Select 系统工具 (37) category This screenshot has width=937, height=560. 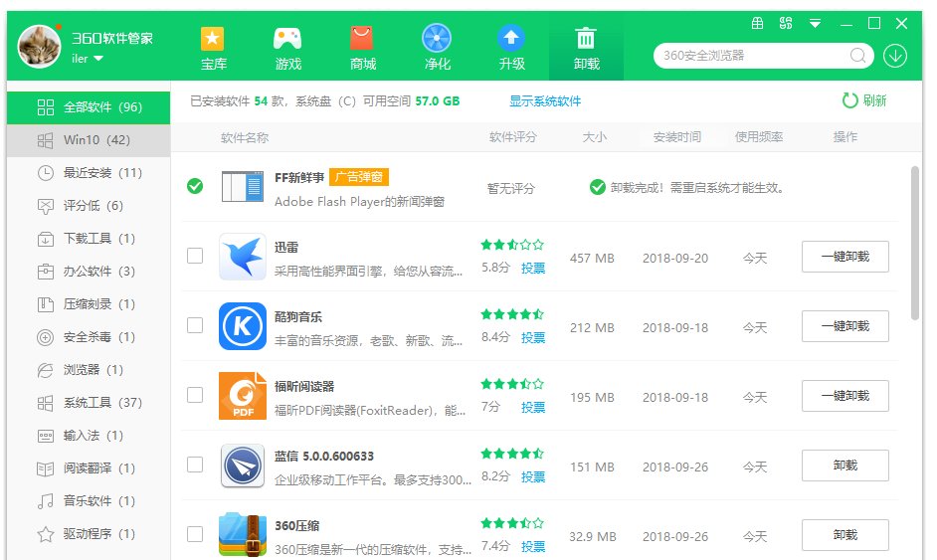[89, 404]
